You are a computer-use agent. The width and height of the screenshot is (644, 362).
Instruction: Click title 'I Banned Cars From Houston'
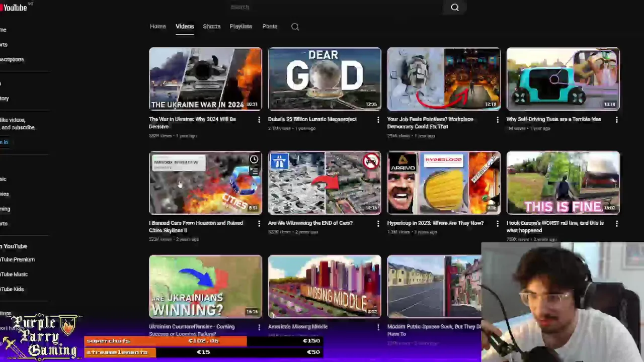pos(196,226)
